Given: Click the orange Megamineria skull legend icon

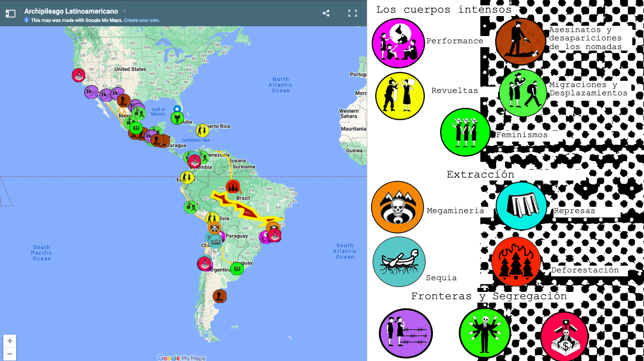Looking at the screenshot, I should pos(397,207).
